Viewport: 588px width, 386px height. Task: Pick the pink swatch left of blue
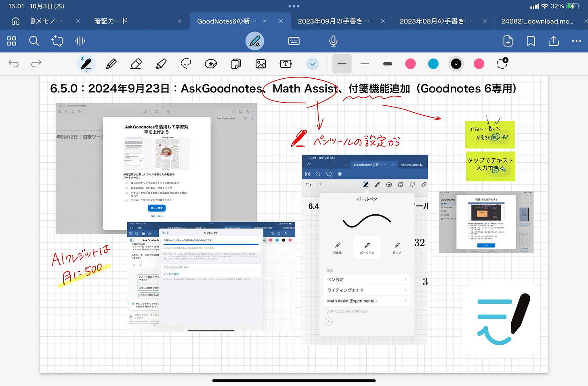pyautogui.click(x=410, y=64)
